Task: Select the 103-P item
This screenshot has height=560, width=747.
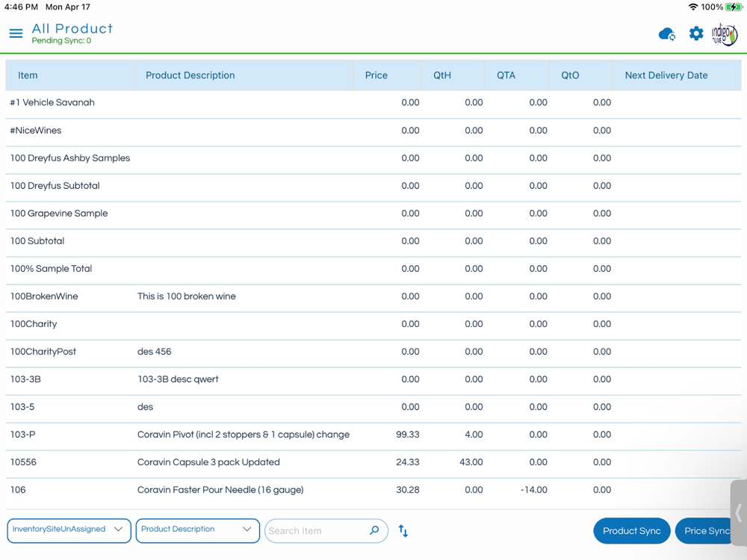Action: [x=22, y=435]
